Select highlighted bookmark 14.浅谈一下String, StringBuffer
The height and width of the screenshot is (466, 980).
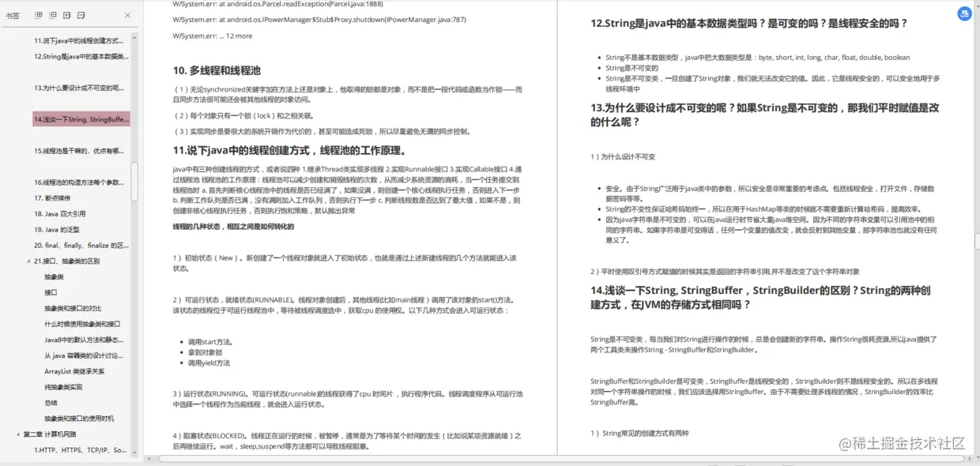(x=81, y=119)
